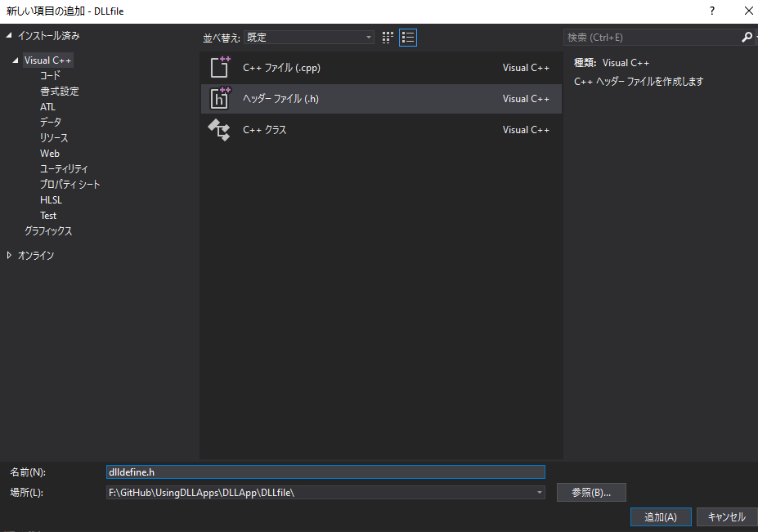Open the 場所 location dropdown arrow
This screenshot has height=532, width=758.
click(x=539, y=493)
